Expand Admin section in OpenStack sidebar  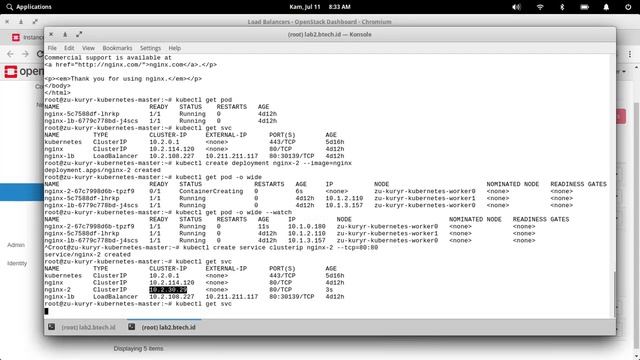[x=16, y=245]
